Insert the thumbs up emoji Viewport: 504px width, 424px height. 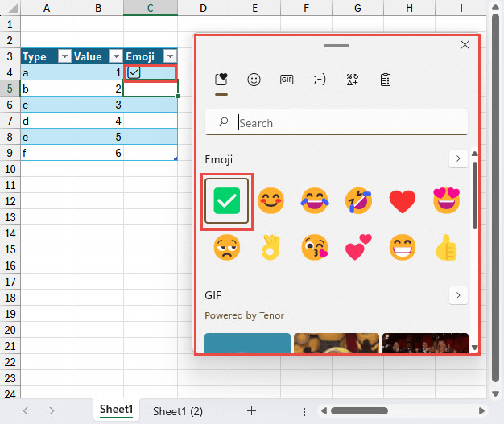tap(447, 247)
